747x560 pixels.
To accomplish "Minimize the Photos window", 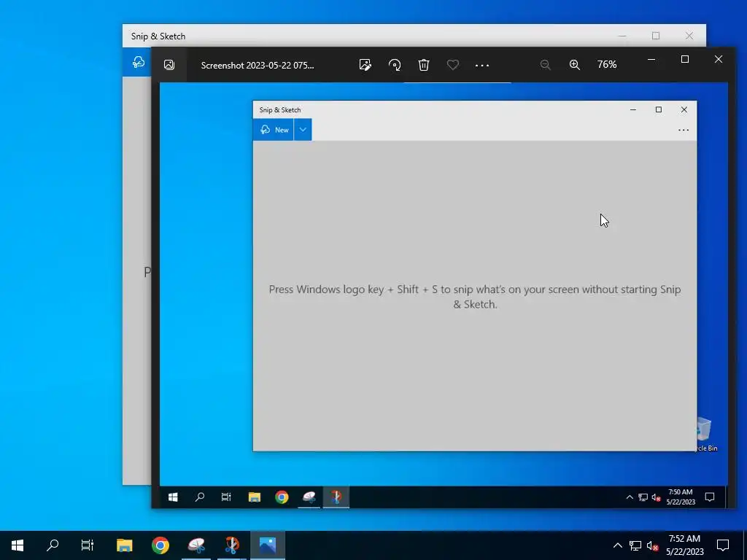I will [x=651, y=59].
